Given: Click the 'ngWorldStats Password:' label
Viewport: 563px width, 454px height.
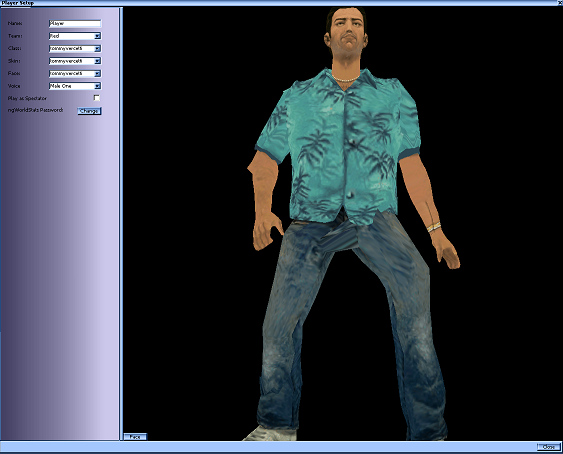Looking at the screenshot, I should (36, 110).
